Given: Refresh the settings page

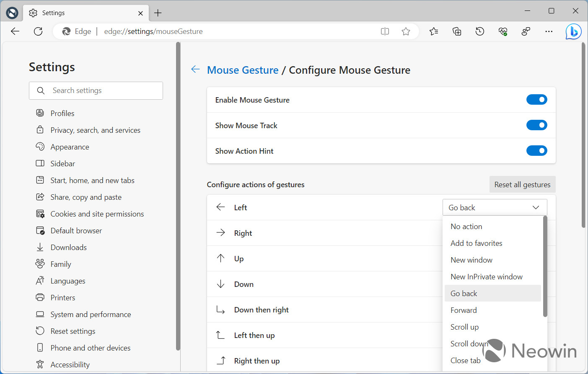Looking at the screenshot, I should tap(38, 31).
